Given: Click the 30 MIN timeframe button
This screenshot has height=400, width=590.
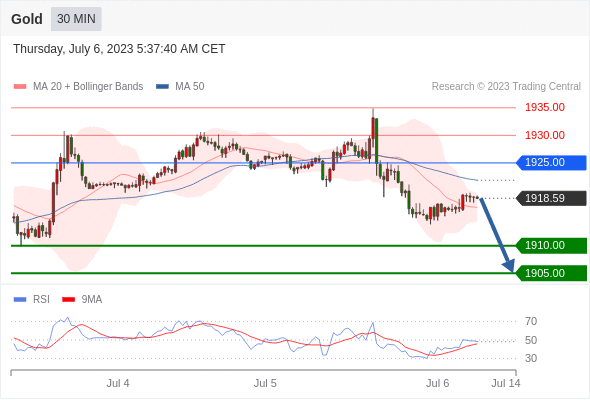Looking at the screenshot, I should (x=76, y=19).
